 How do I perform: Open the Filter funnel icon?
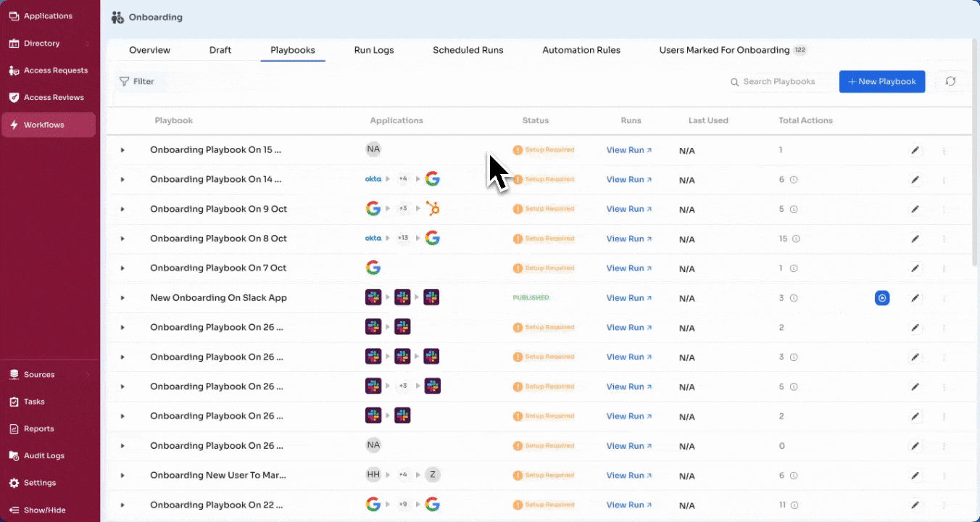(125, 81)
